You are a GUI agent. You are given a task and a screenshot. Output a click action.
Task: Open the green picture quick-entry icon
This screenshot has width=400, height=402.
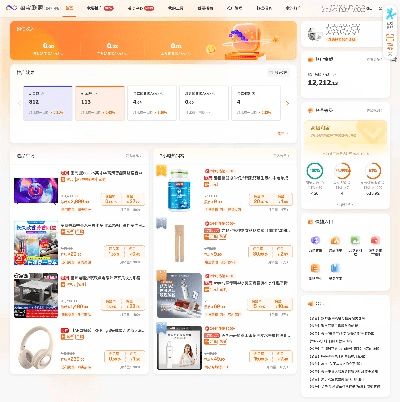coord(355,240)
